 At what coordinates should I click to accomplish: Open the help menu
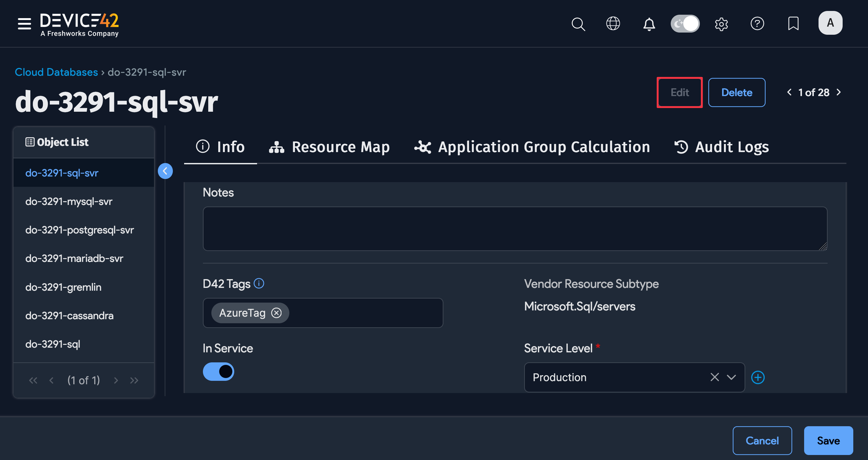coord(757,23)
